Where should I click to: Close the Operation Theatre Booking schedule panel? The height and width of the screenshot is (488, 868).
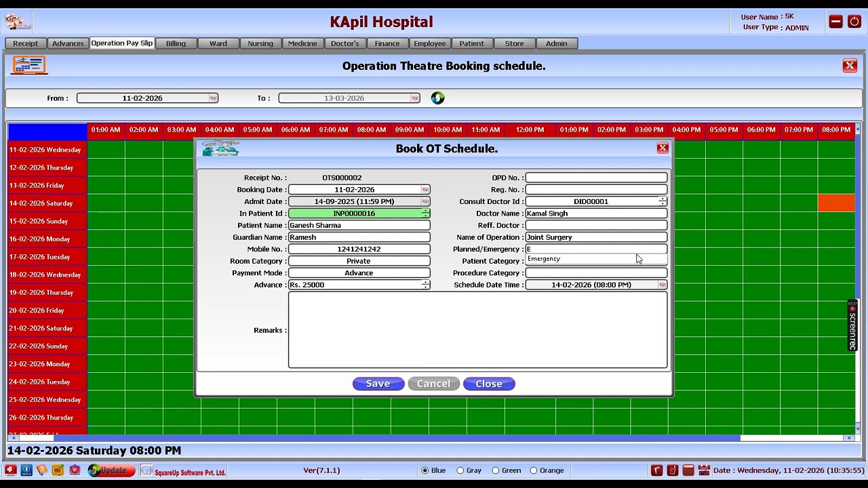850,66
